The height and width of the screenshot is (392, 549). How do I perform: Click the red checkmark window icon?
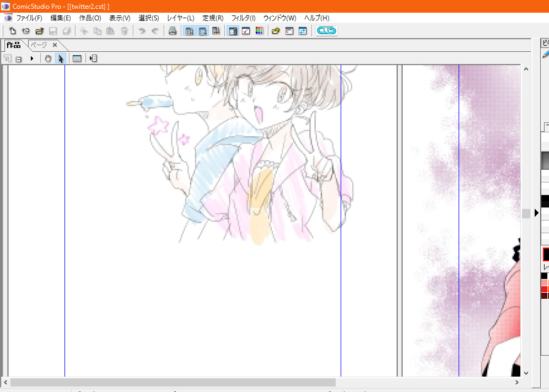click(x=246, y=31)
